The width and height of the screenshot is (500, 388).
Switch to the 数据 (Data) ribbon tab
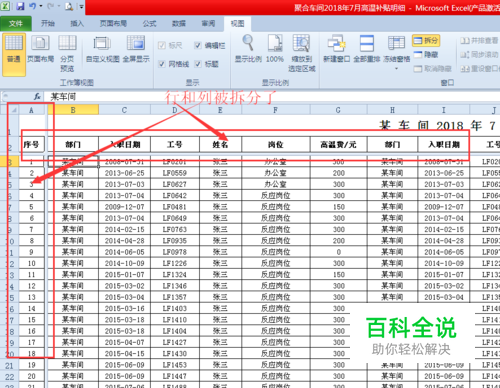tap(179, 23)
